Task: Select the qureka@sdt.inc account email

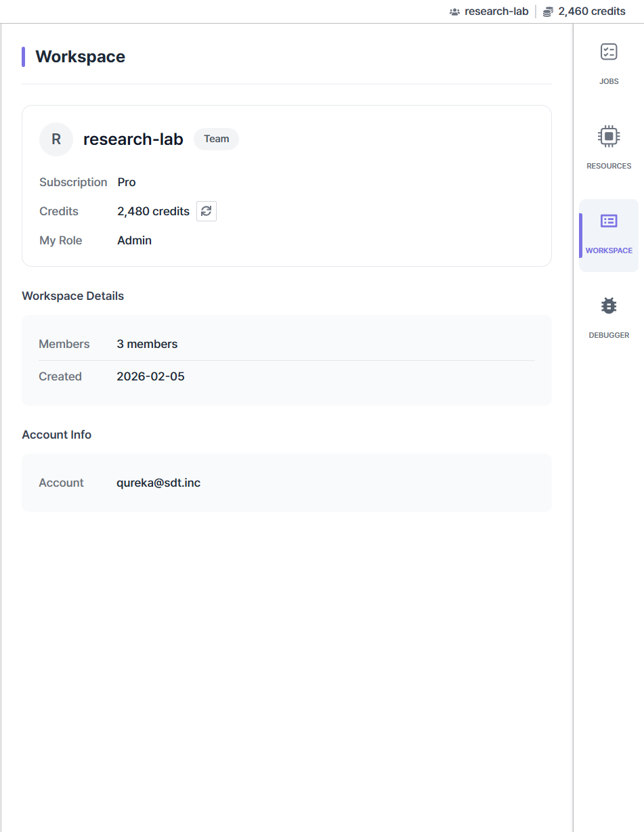Action: click(x=158, y=483)
